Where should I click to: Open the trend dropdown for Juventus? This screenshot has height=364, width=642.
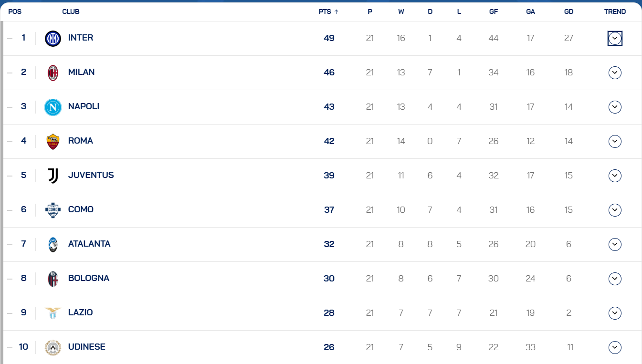coord(615,176)
